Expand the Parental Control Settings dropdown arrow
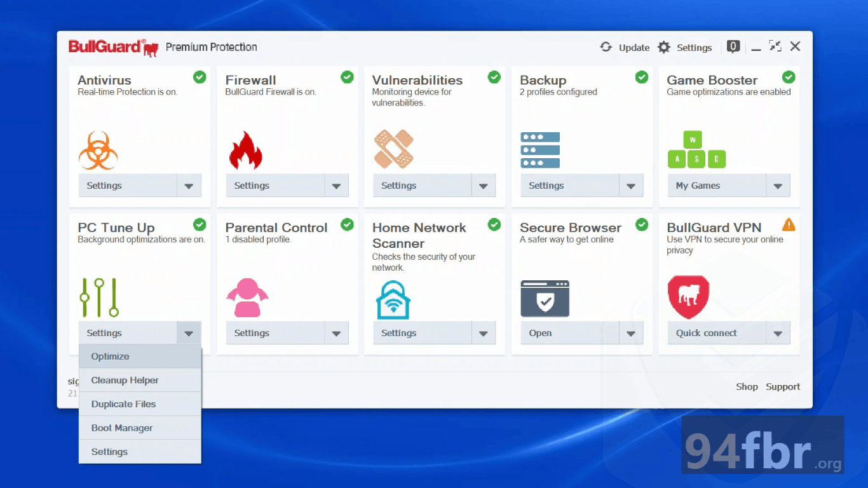The image size is (868, 488). 336,333
